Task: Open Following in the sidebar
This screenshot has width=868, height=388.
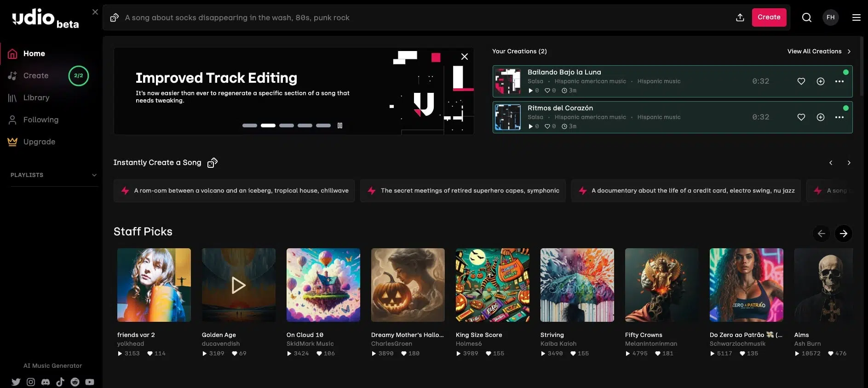Action: tap(40, 120)
